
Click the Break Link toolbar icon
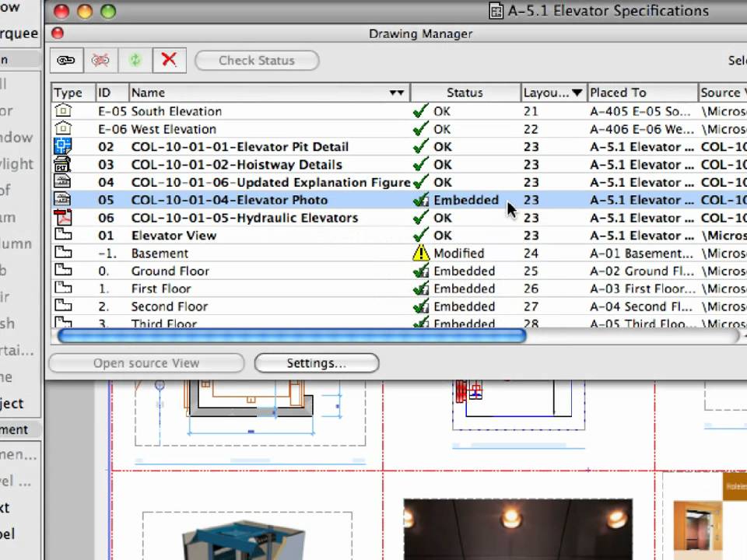(x=100, y=61)
